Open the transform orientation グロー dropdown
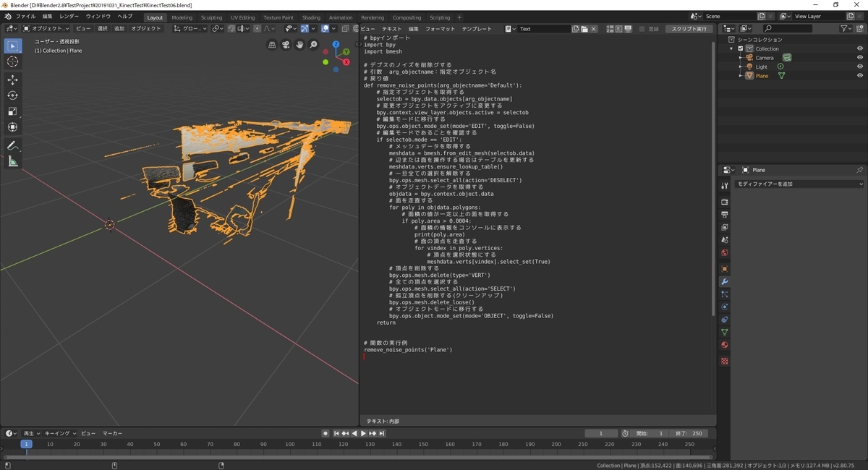 pyautogui.click(x=190, y=29)
